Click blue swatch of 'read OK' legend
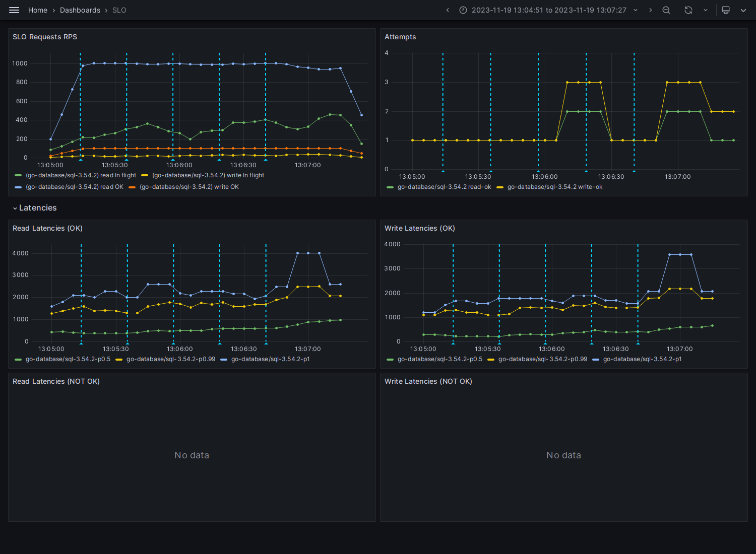 tap(18, 187)
